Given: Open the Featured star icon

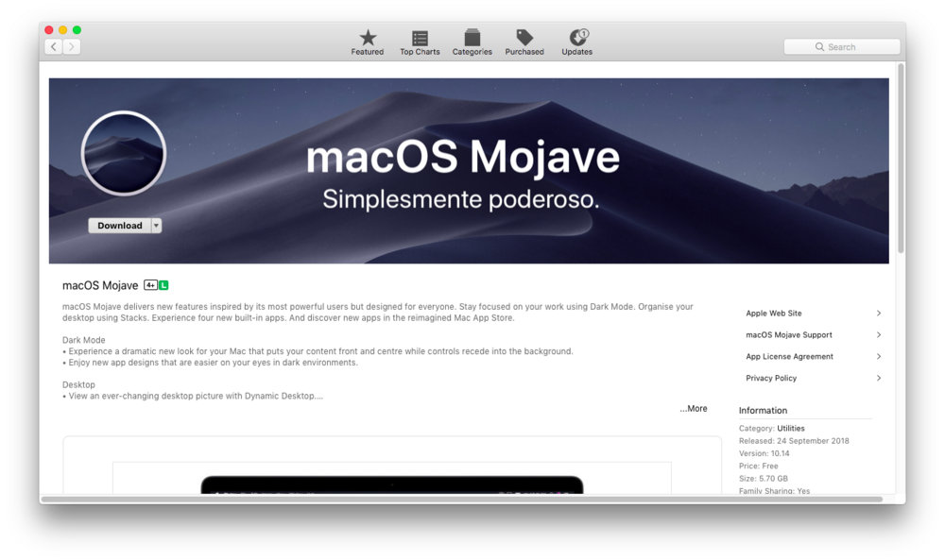Looking at the screenshot, I should pos(368,39).
